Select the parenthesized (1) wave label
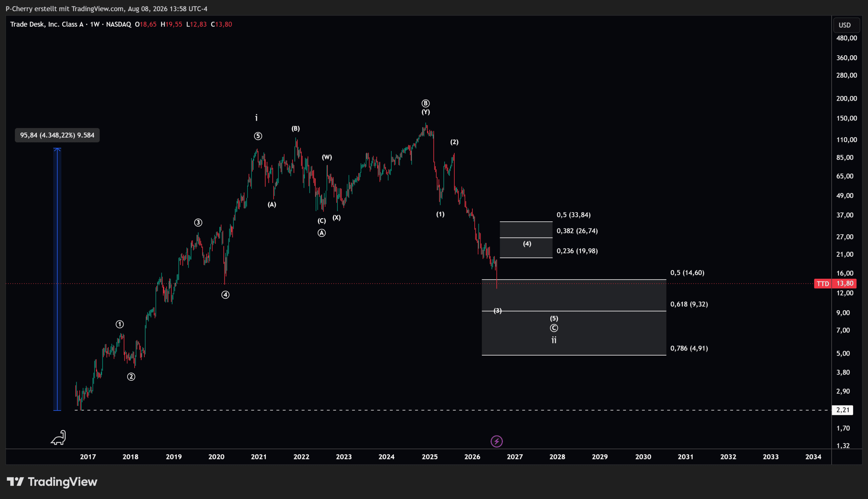The height and width of the screenshot is (499, 868). tap(440, 214)
